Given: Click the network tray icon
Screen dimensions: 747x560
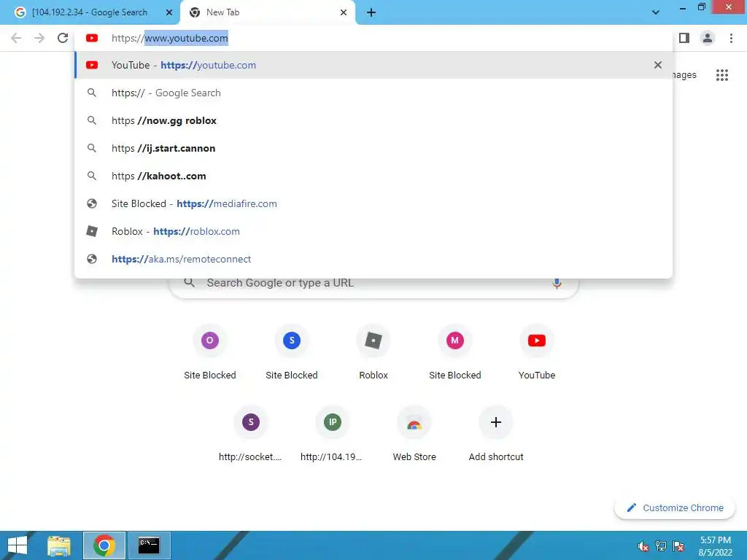Looking at the screenshot, I should pyautogui.click(x=661, y=546).
